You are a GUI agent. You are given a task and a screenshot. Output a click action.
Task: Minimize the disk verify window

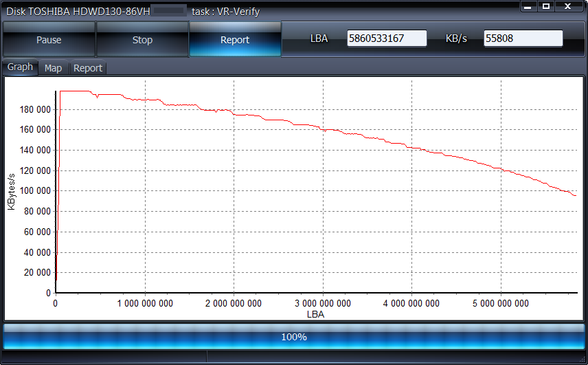[x=528, y=6]
